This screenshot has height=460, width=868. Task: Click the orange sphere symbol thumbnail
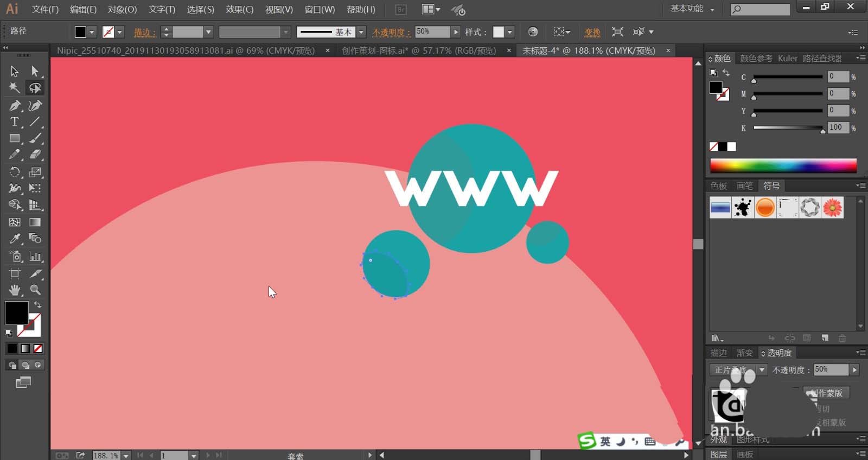(x=765, y=207)
